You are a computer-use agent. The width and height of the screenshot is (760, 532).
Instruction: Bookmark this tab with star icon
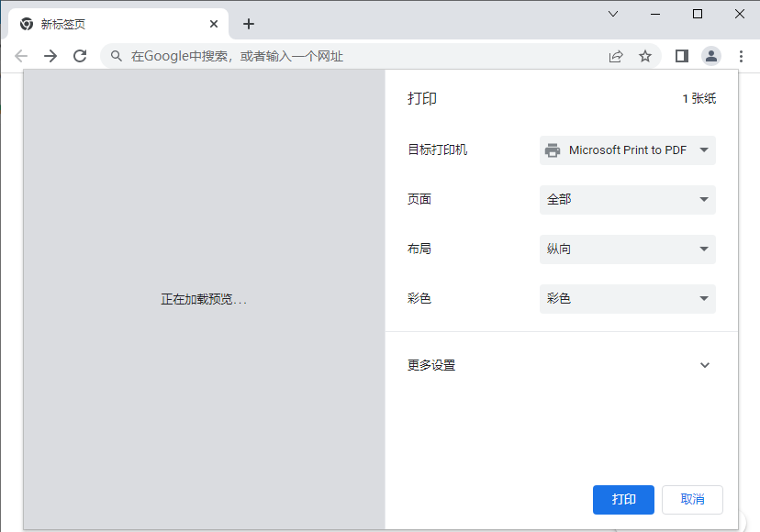pos(645,56)
